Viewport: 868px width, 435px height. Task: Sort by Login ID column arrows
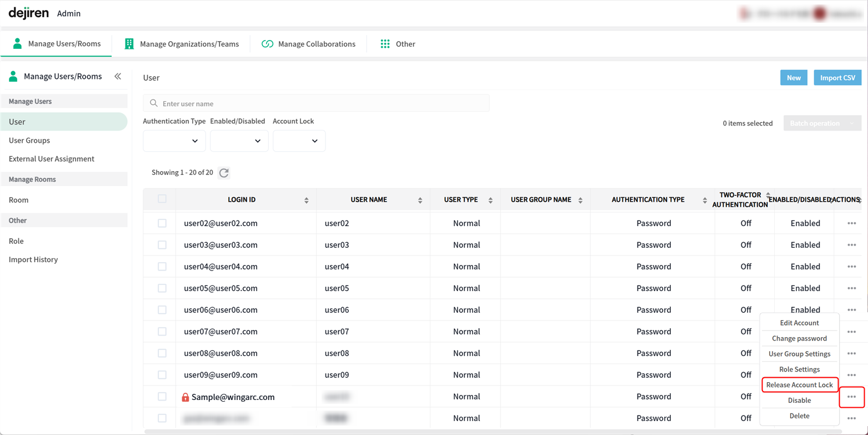[x=307, y=200]
